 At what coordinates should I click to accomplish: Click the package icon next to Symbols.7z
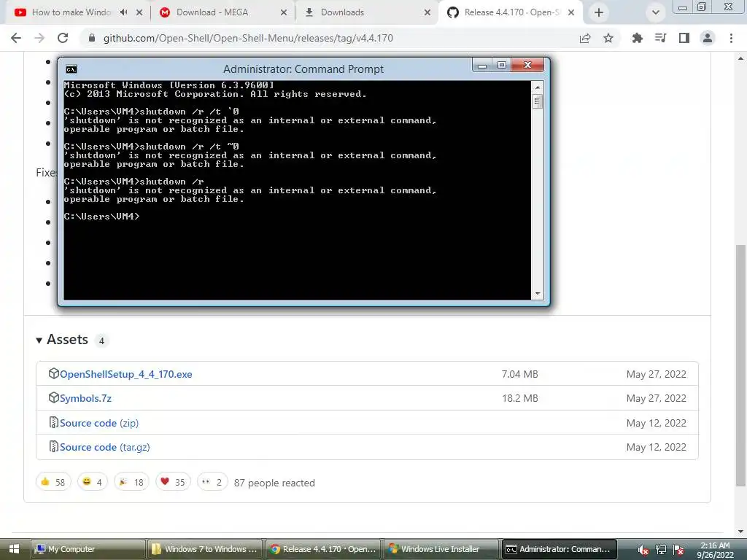tap(54, 397)
